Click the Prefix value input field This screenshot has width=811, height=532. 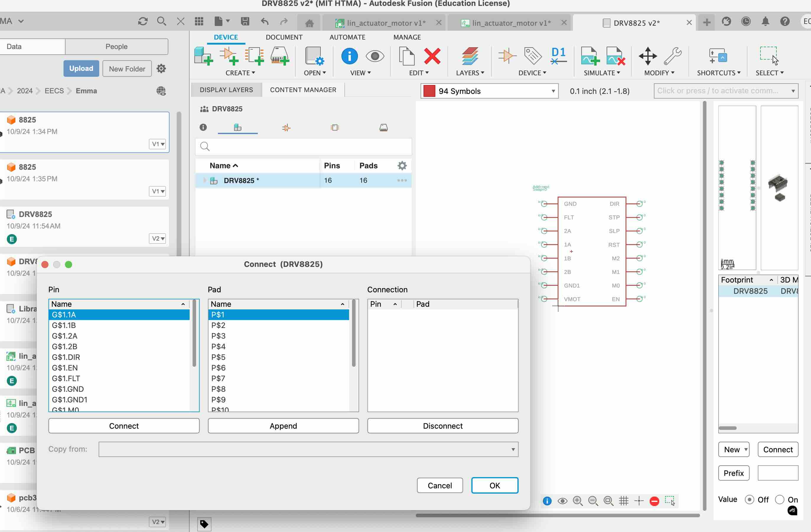coord(778,473)
